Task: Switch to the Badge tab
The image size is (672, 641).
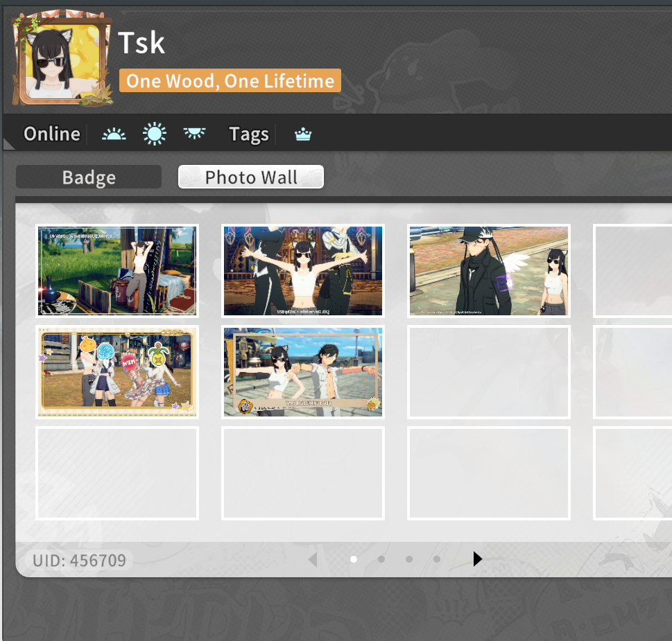Action: pos(89,177)
